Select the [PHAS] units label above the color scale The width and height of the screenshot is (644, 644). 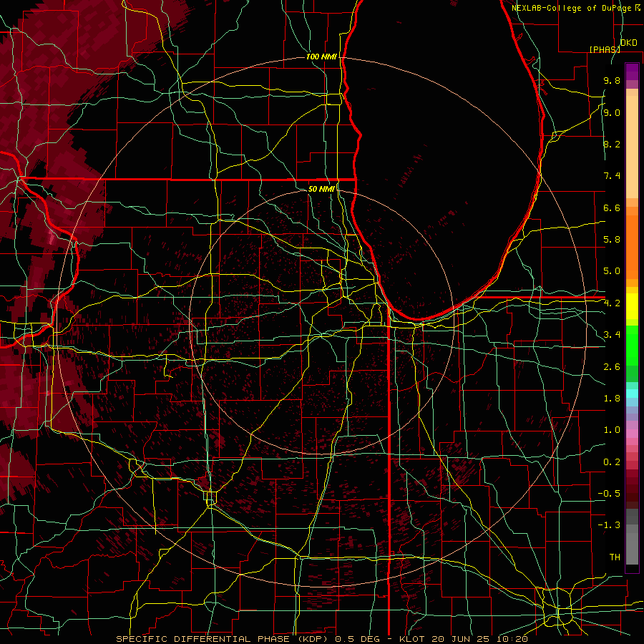click(605, 49)
